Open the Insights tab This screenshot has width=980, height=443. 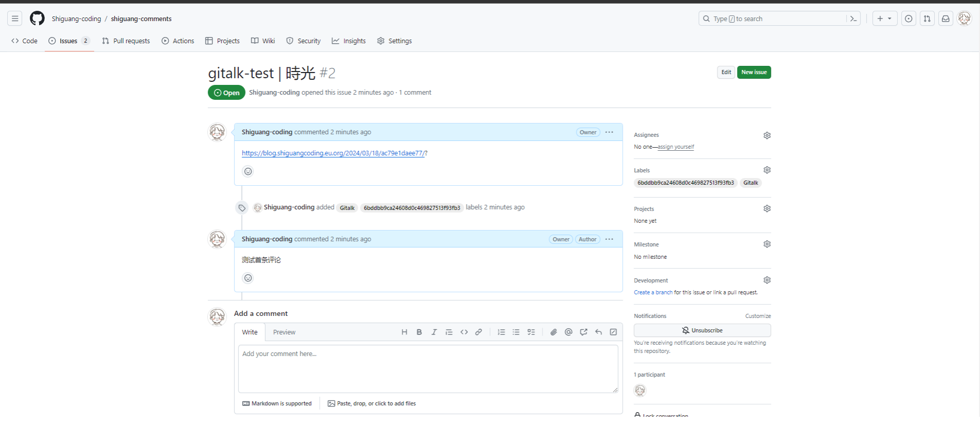click(349, 41)
